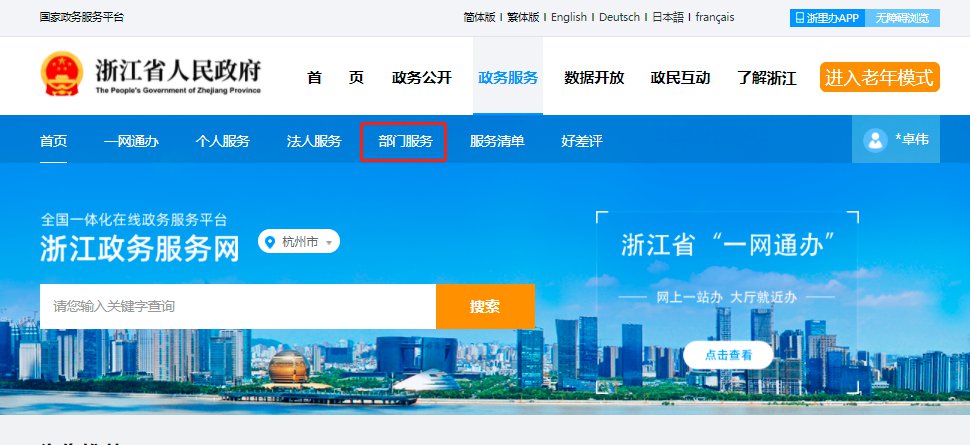Image resolution: width=970 pixels, height=445 pixels.
Task: Click the 进入老年模式 button
Action: click(x=880, y=77)
